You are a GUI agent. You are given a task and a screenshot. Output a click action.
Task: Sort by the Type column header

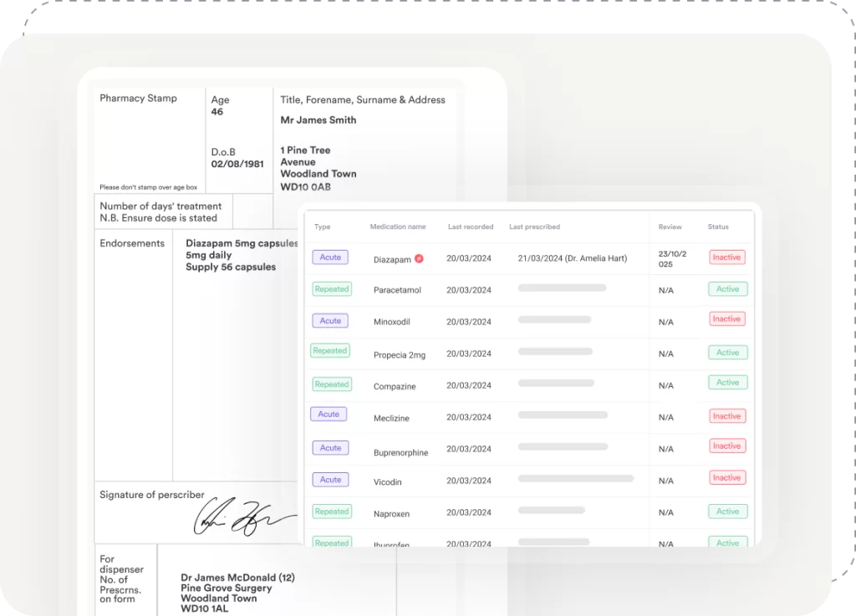click(322, 227)
